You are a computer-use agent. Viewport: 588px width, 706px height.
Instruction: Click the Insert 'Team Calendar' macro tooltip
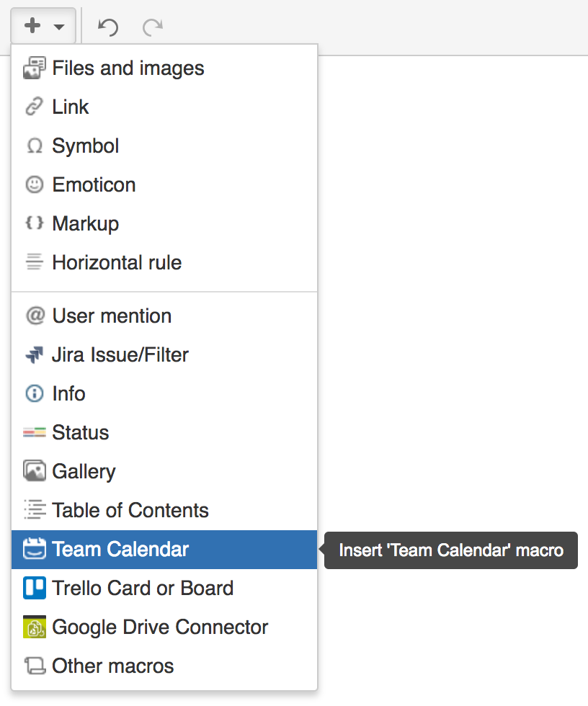coord(451,550)
